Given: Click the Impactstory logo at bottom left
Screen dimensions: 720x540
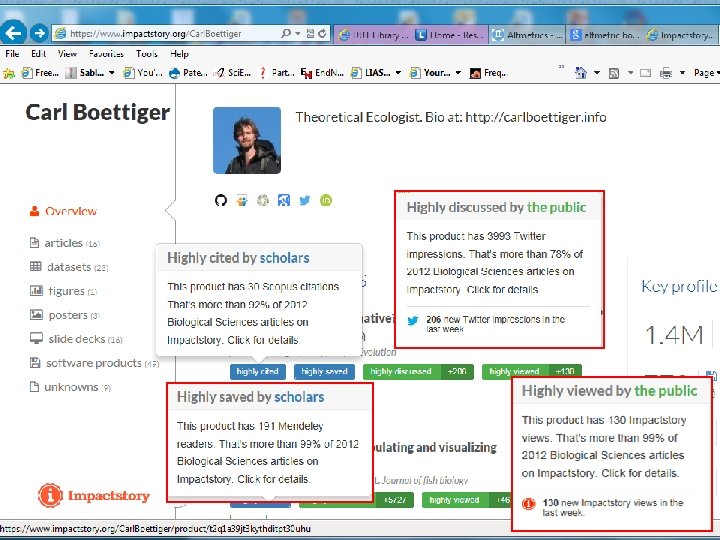Looking at the screenshot, I should click(x=94, y=495).
